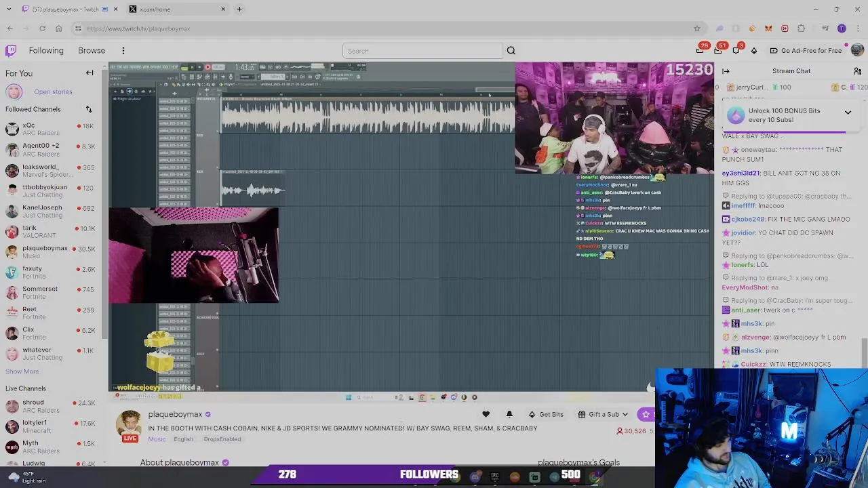Select the plaqueboymax Twitch browser tab
The image size is (868, 488).
coord(65,9)
